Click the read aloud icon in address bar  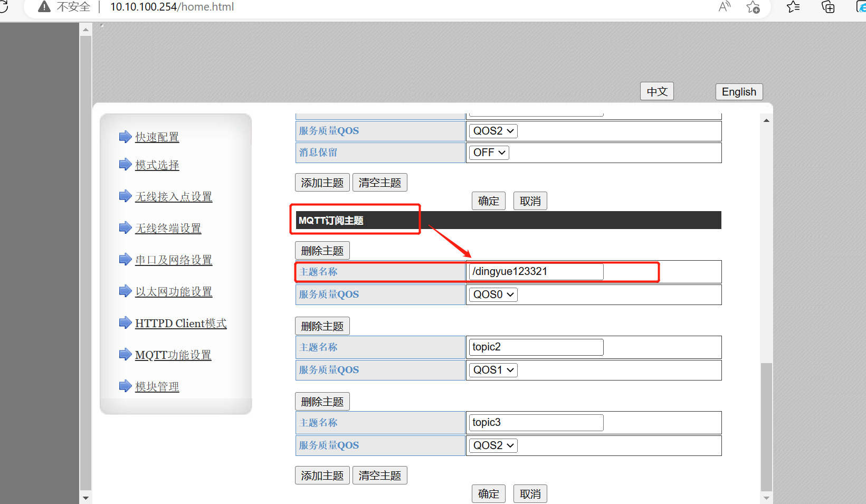725,7
